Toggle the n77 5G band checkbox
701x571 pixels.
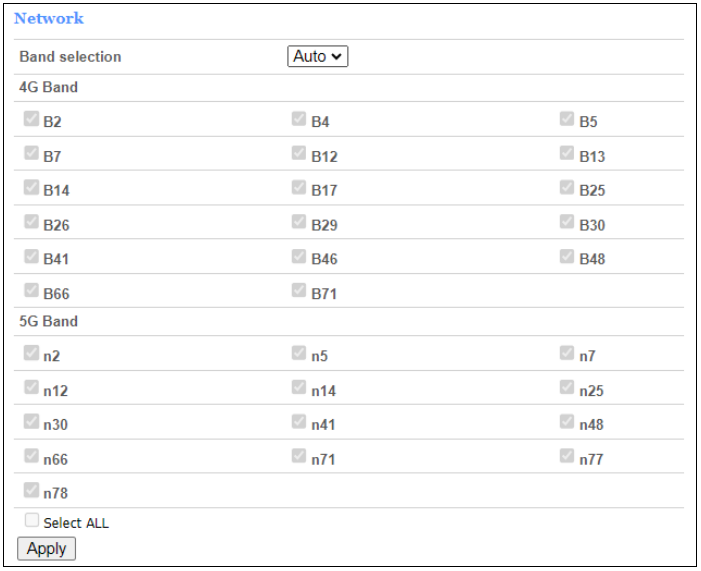[567, 457]
